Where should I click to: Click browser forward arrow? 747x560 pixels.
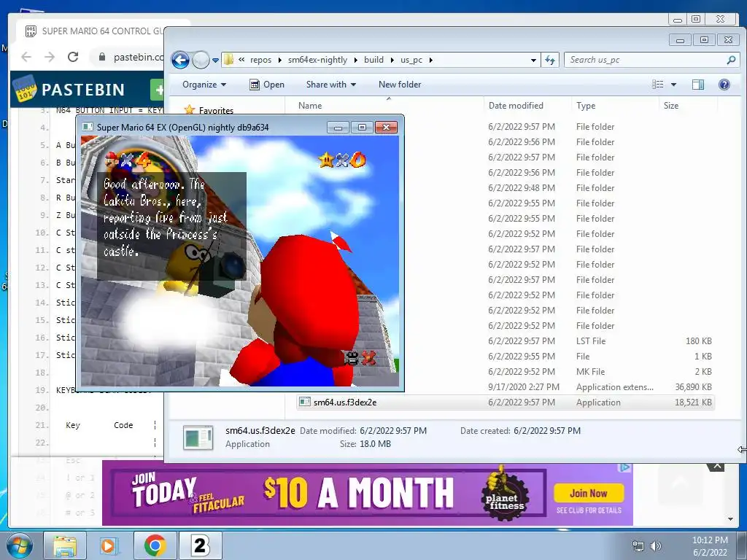click(50, 57)
